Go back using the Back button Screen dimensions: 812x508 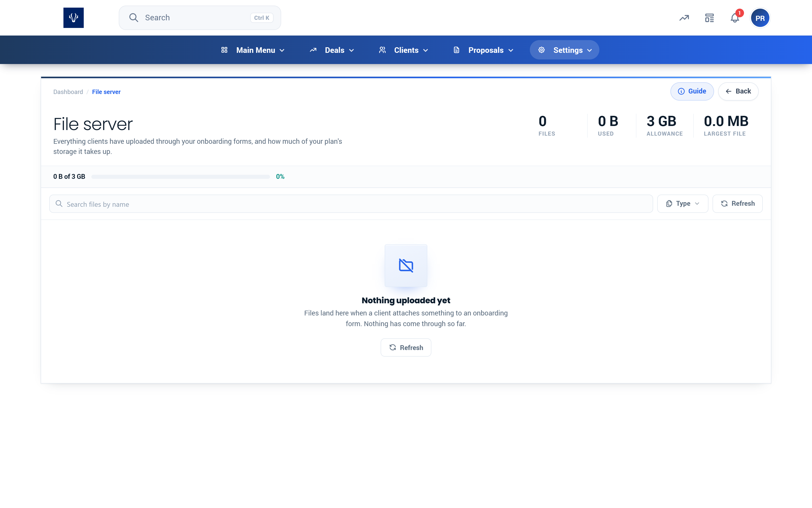click(x=738, y=91)
